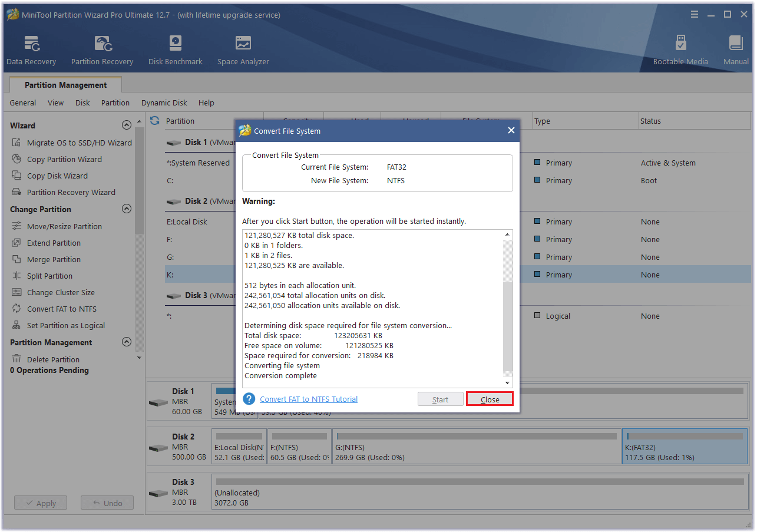Click the conversion log vertical scrollbar
The image size is (757, 532).
508,306
